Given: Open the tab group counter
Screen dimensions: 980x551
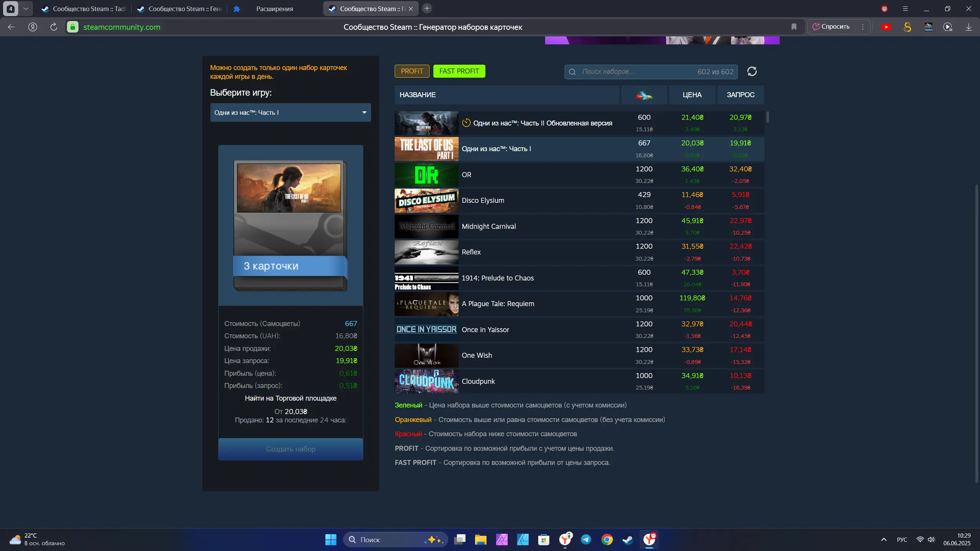Looking at the screenshot, I should click(11, 8).
